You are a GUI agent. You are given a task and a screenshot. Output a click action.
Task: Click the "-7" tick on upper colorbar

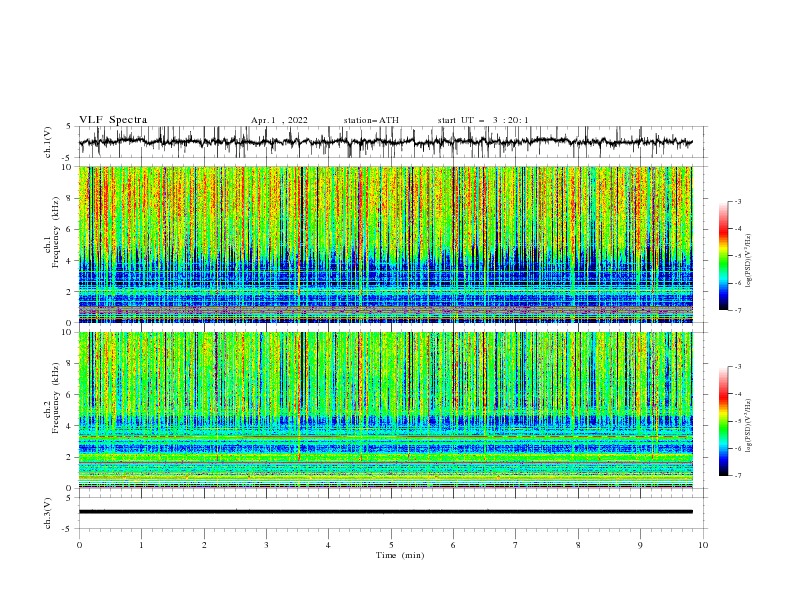pos(737,311)
